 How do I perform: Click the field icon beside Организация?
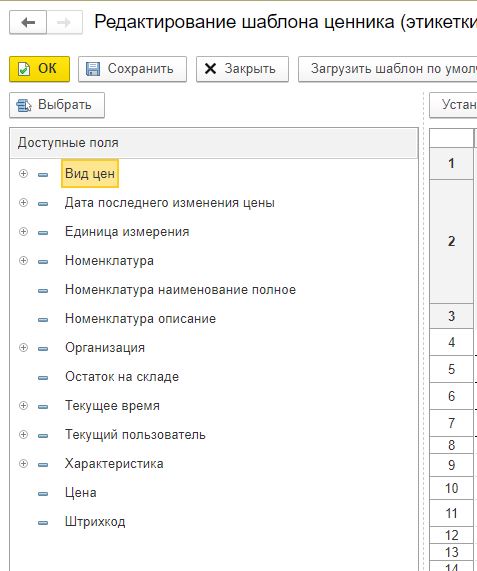pyautogui.click(x=43, y=349)
